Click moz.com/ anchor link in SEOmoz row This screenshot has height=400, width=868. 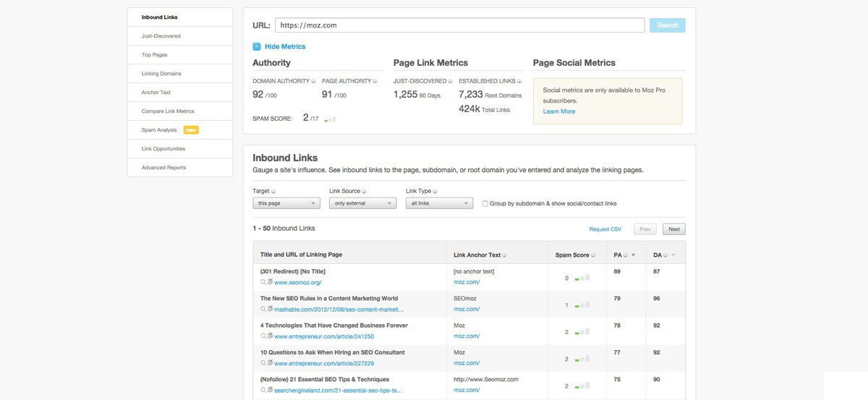coord(467,310)
